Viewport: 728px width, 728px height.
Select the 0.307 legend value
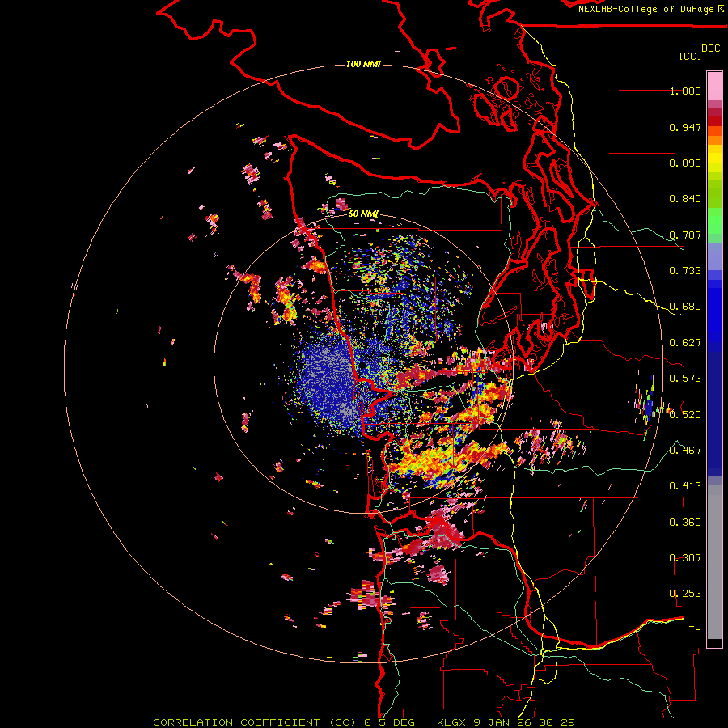685,558
